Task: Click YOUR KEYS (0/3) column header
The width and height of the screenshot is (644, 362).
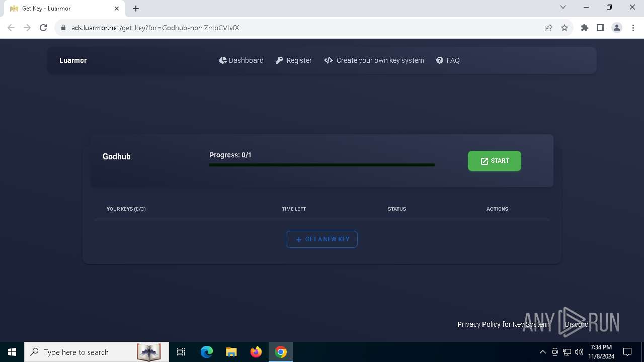Action: (x=126, y=209)
